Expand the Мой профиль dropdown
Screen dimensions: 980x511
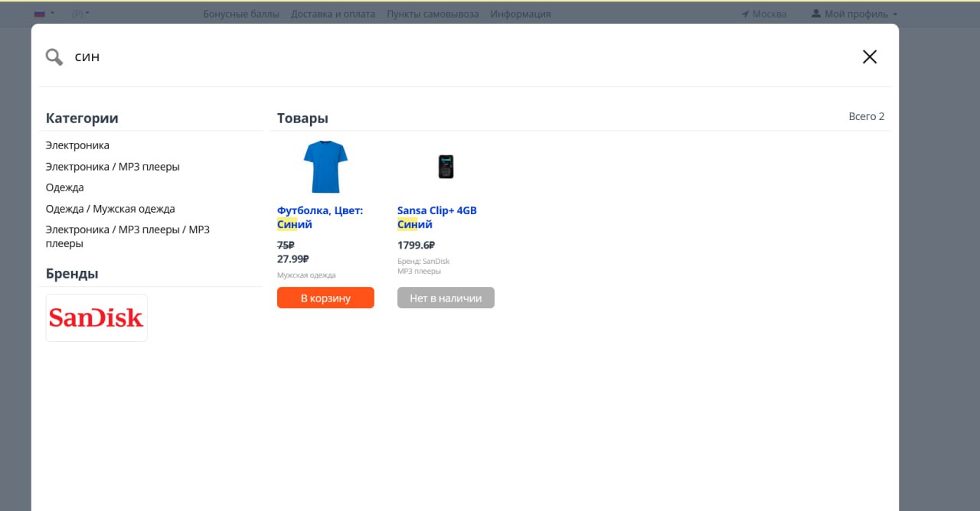coord(854,14)
